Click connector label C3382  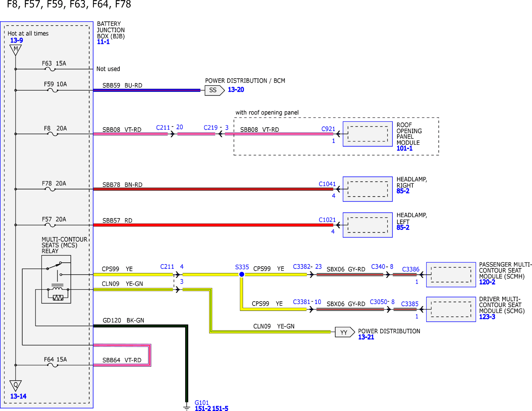[302, 267]
